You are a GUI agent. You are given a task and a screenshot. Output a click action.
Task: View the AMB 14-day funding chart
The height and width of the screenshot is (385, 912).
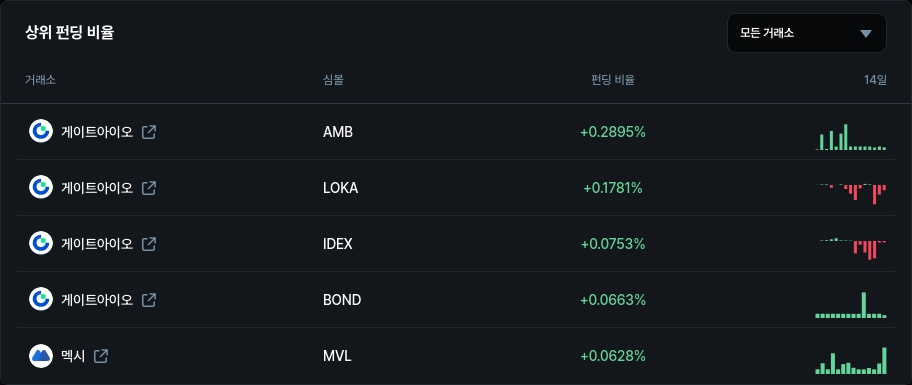click(851, 137)
